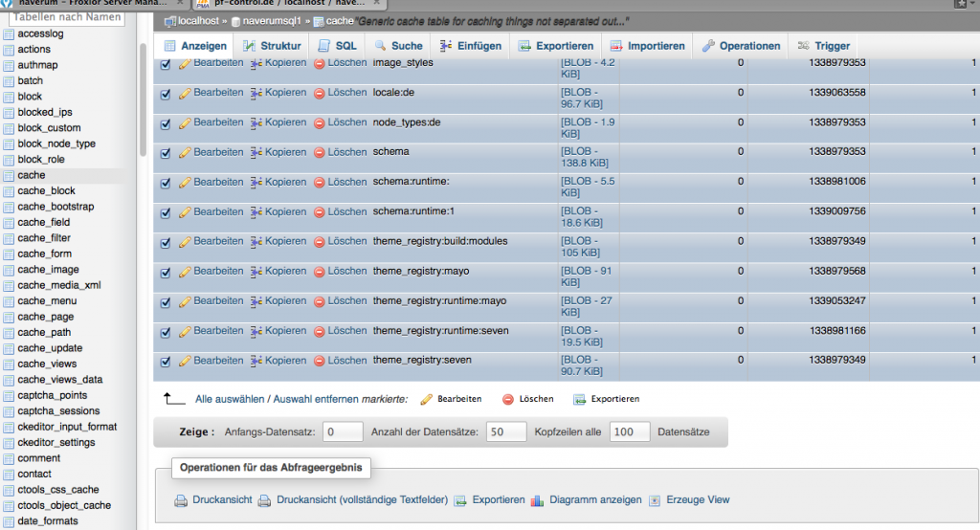Click copy icon for locale:de row
The image size is (980, 530).
click(x=256, y=93)
